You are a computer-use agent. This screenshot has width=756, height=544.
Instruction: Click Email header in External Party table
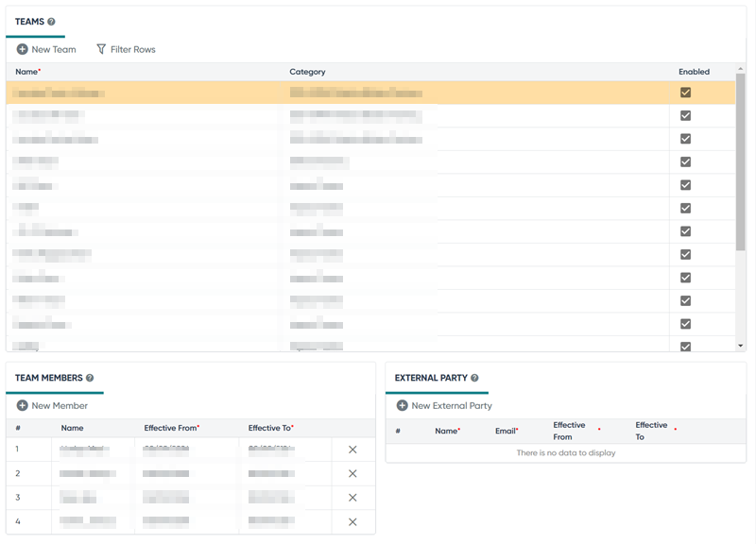(507, 431)
